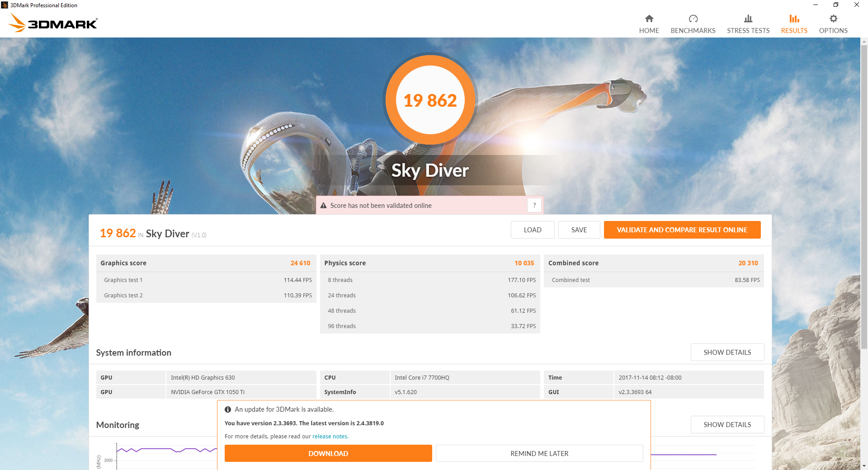Image resolution: width=868 pixels, height=470 pixels.
Task: Switch to the BENCHMARKS tab label
Action: (693, 31)
